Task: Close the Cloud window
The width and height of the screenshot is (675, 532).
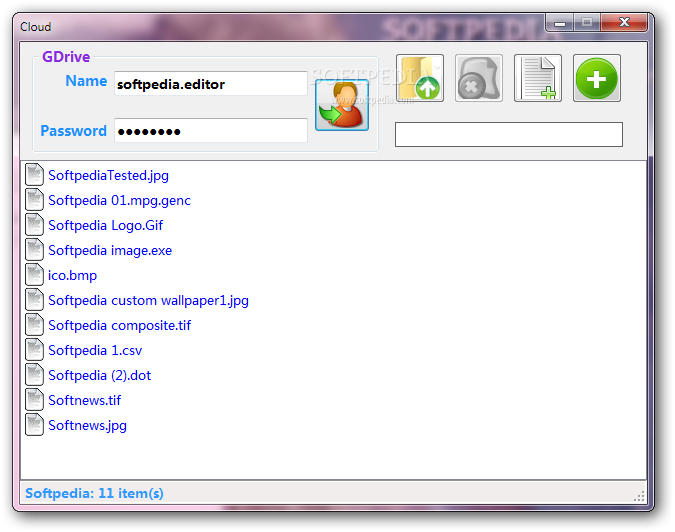Action: [624, 22]
